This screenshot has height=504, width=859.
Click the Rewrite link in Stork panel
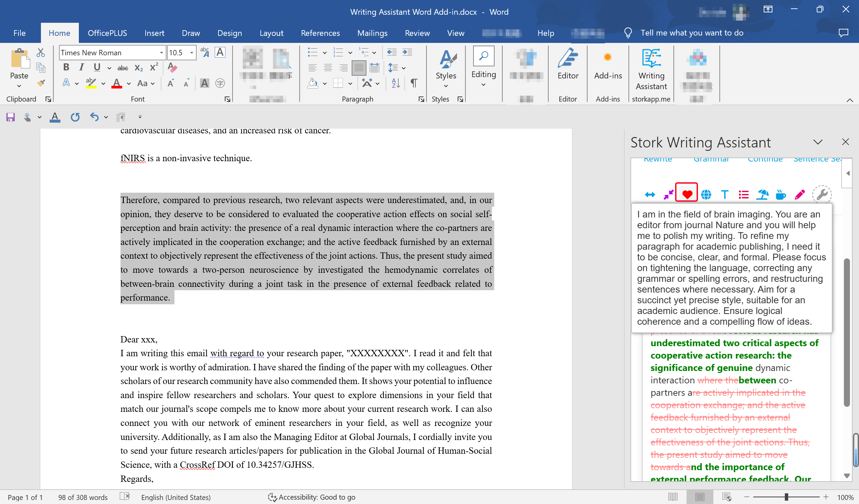[658, 160]
